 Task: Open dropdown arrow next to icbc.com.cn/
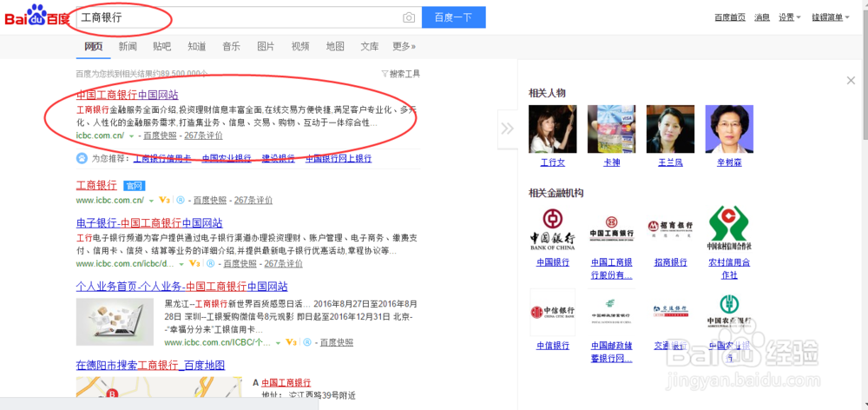tap(131, 136)
